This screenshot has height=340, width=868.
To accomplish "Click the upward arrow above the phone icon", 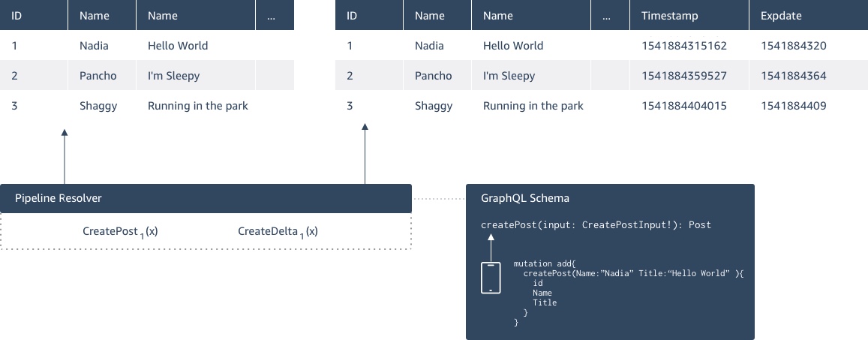I will [491, 245].
